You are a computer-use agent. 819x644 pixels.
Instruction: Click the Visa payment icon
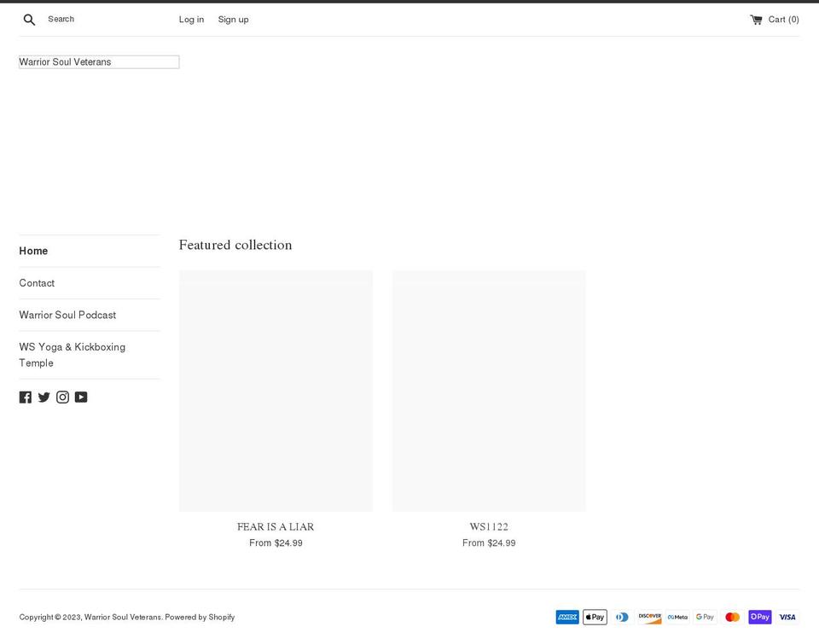point(787,617)
